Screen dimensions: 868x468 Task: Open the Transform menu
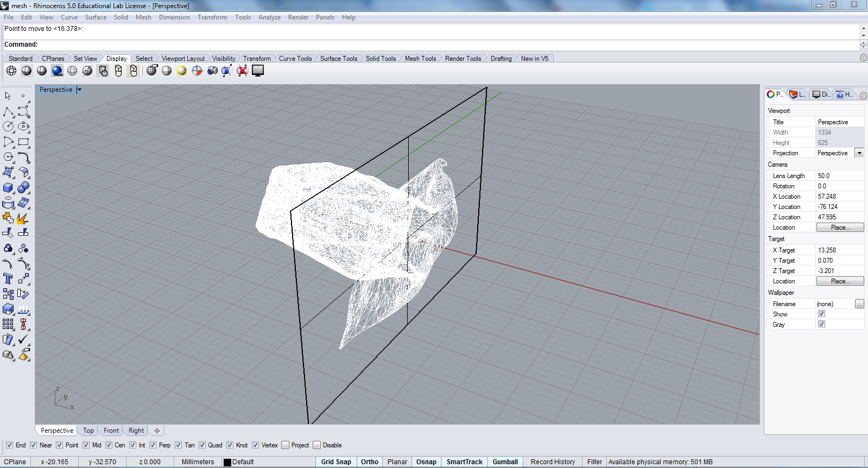(212, 17)
